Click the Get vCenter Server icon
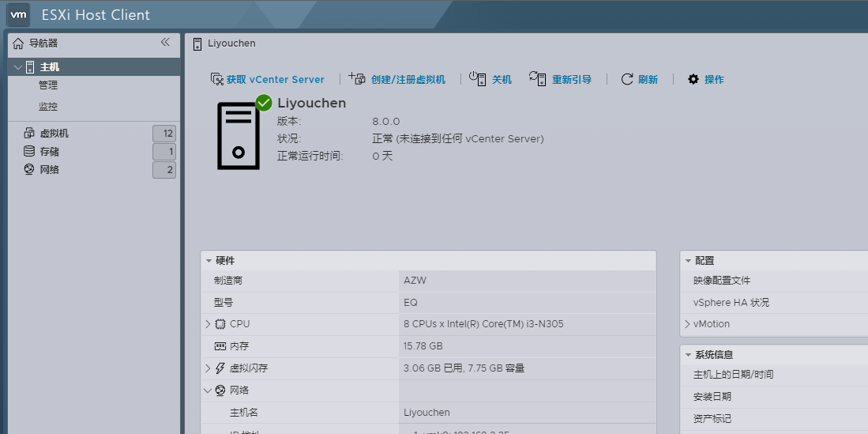The width and height of the screenshot is (868, 434). 217,79
